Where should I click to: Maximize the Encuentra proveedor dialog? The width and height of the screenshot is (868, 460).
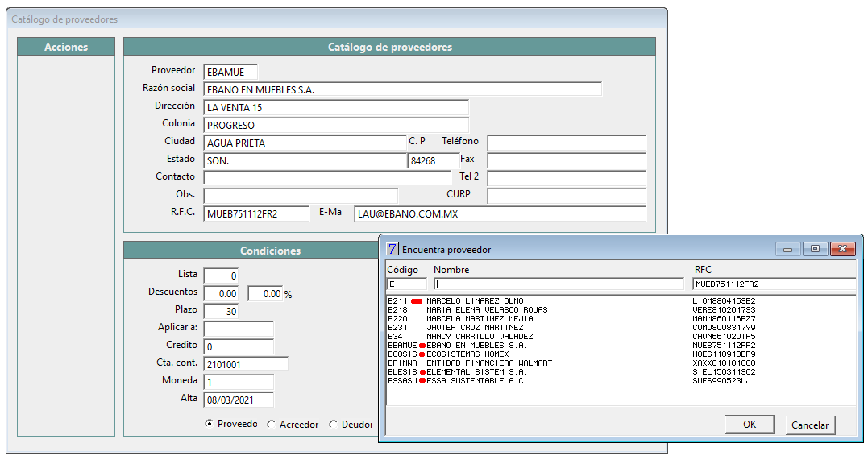(x=815, y=249)
